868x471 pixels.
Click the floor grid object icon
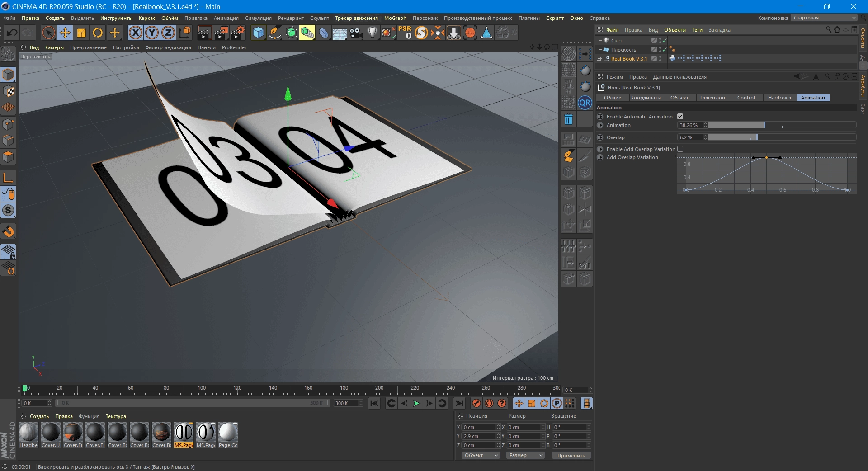pyautogui.click(x=340, y=33)
